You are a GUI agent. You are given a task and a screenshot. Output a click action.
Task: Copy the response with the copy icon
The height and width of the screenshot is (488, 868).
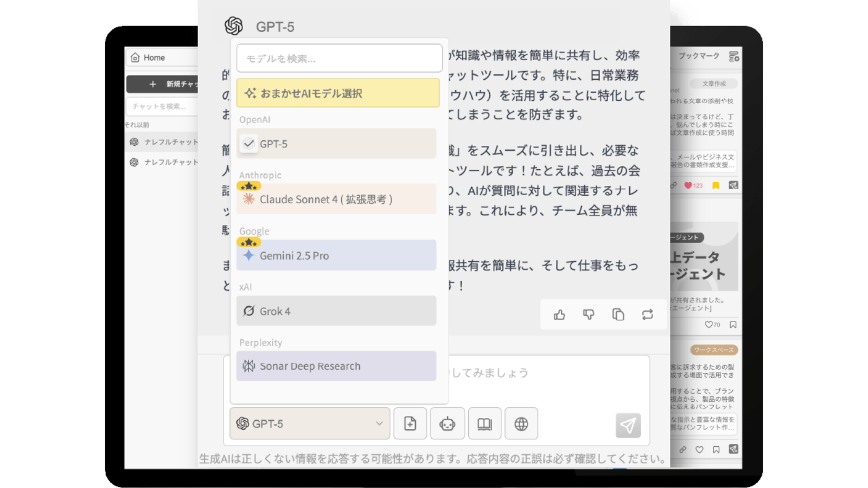pos(618,314)
